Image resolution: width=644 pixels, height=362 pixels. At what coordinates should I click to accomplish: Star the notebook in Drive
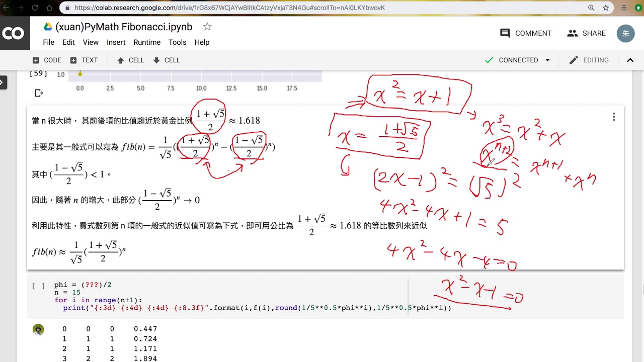(207, 27)
